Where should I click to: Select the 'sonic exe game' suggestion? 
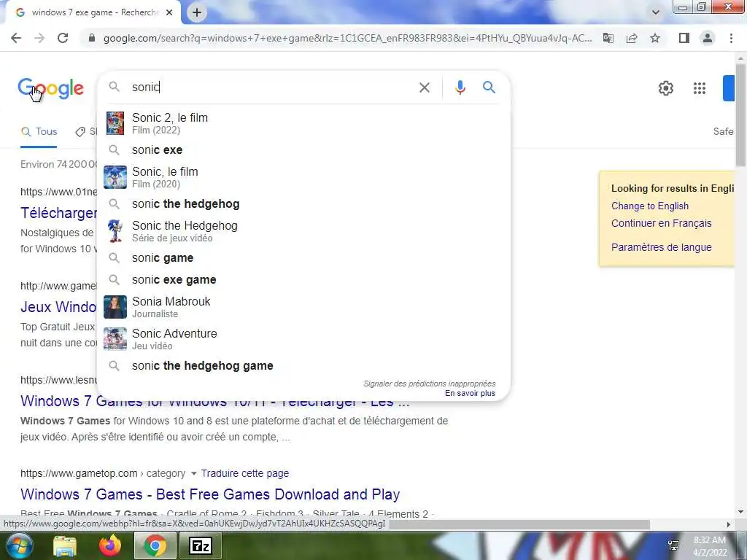[x=303, y=280]
